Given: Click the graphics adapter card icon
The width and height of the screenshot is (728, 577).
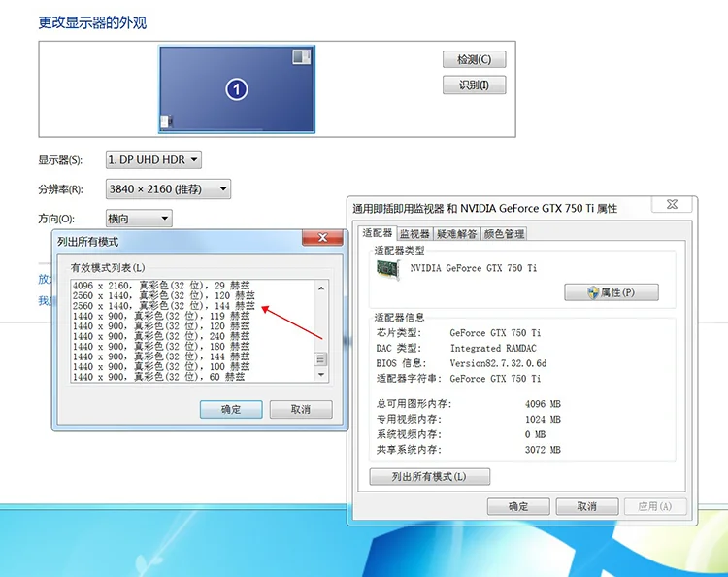Looking at the screenshot, I should pyautogui.click(x=388, y=270).
